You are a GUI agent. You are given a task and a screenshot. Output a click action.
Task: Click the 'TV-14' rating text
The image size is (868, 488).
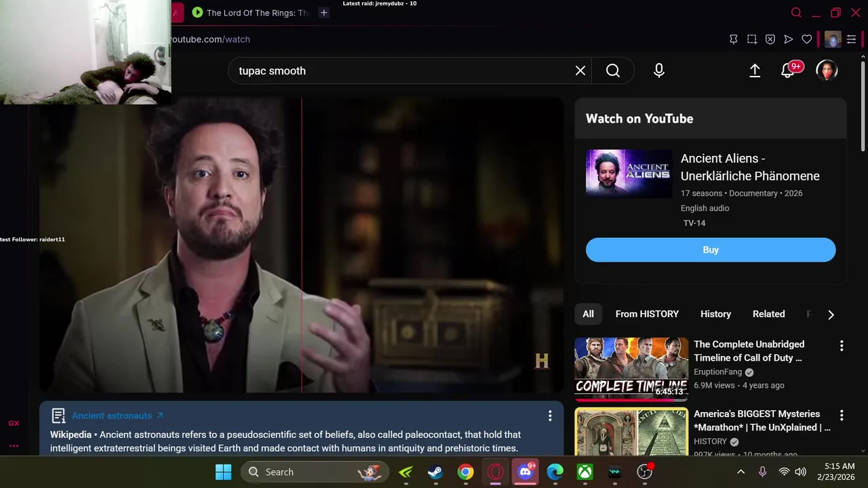coord(694,223)
